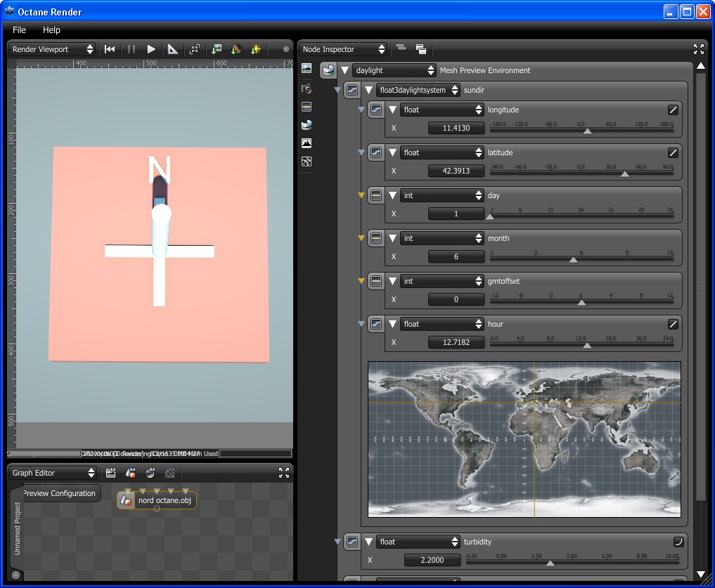715x588 pixels.
Task: Click the world map location picker
Action: pos(524,439)
